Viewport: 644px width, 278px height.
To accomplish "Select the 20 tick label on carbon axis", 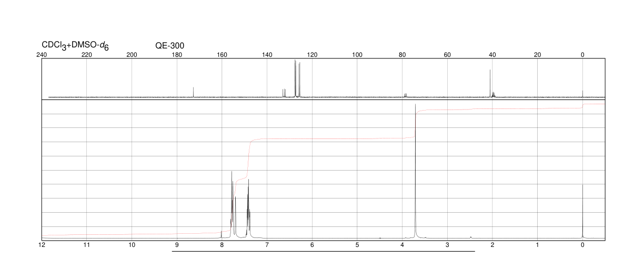I will point(538,55).
